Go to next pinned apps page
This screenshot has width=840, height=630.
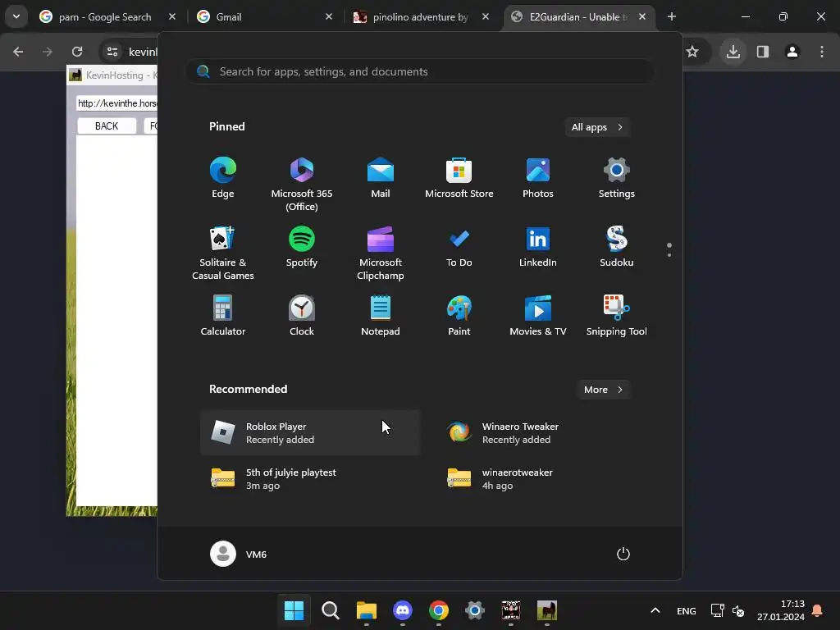pyautogui.click(x=669, y=255)
